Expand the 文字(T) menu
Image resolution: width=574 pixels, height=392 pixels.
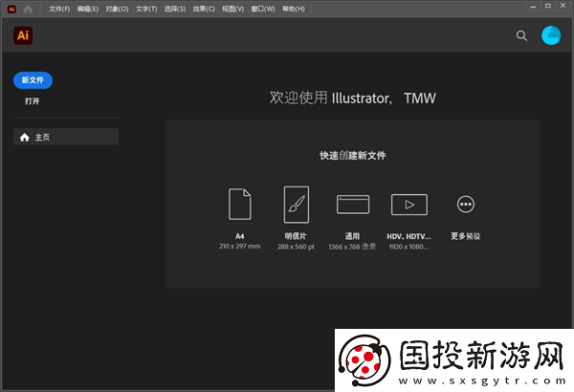[146, 9]
